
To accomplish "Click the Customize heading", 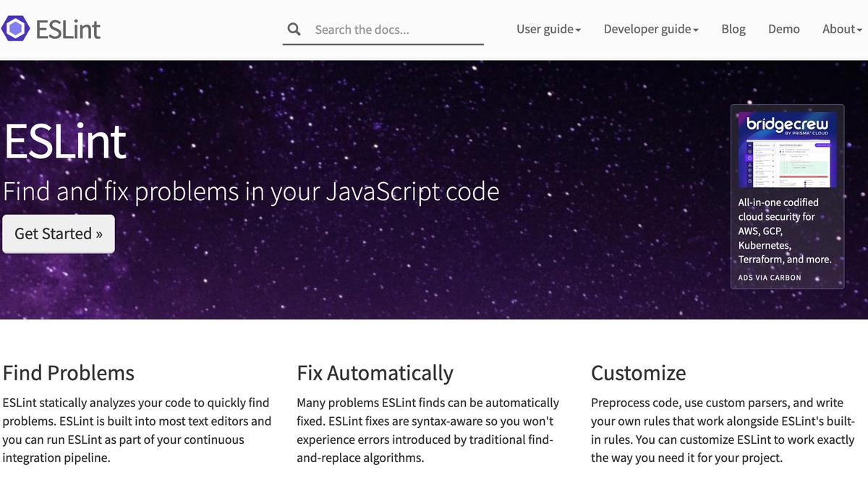I will pos(639,374).
